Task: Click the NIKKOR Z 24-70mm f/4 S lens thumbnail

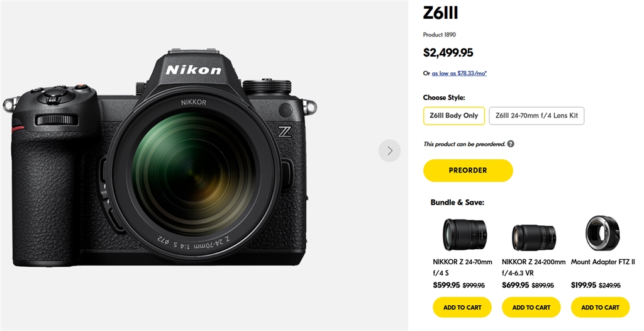Action: coord(464,234)
